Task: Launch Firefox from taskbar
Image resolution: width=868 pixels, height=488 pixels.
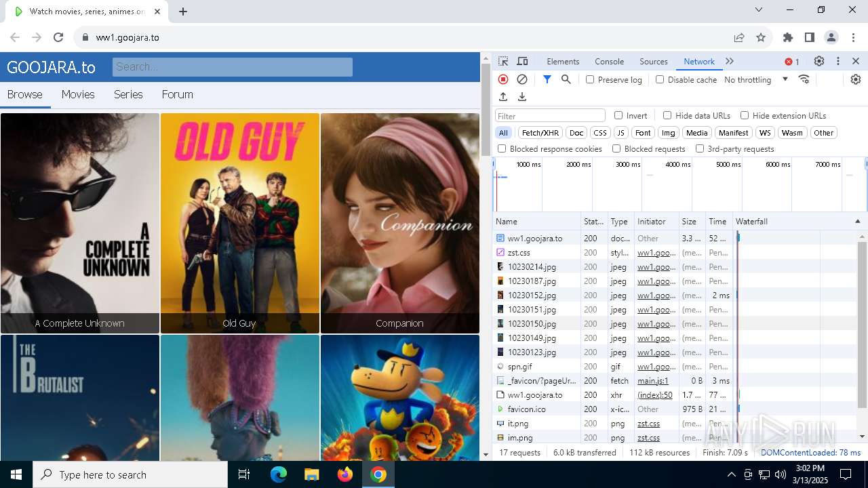Action: (345, 474)
